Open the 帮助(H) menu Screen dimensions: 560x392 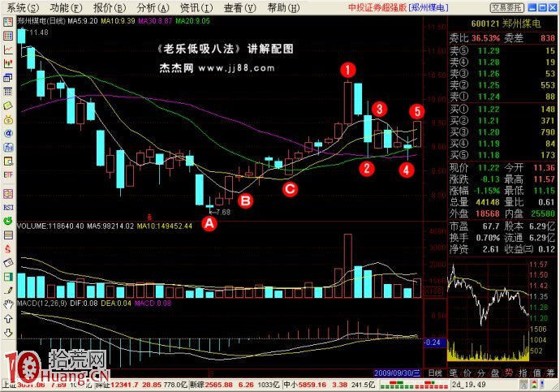coord(283,7)
